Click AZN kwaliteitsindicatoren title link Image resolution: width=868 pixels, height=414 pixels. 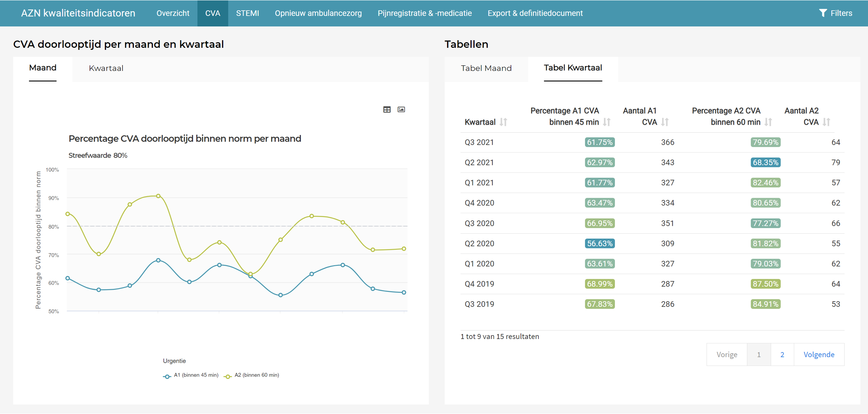point(78,13)
